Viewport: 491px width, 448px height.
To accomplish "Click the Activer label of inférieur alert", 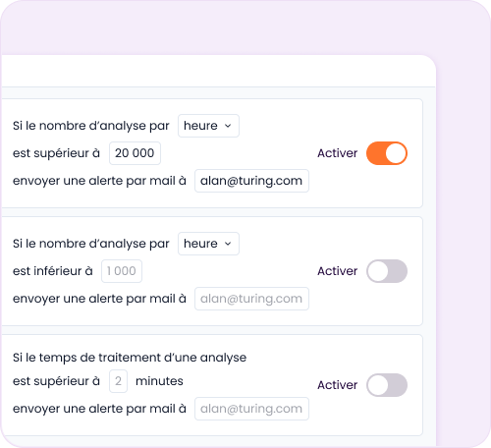I will pyautogui.click(x=337, y=271).
